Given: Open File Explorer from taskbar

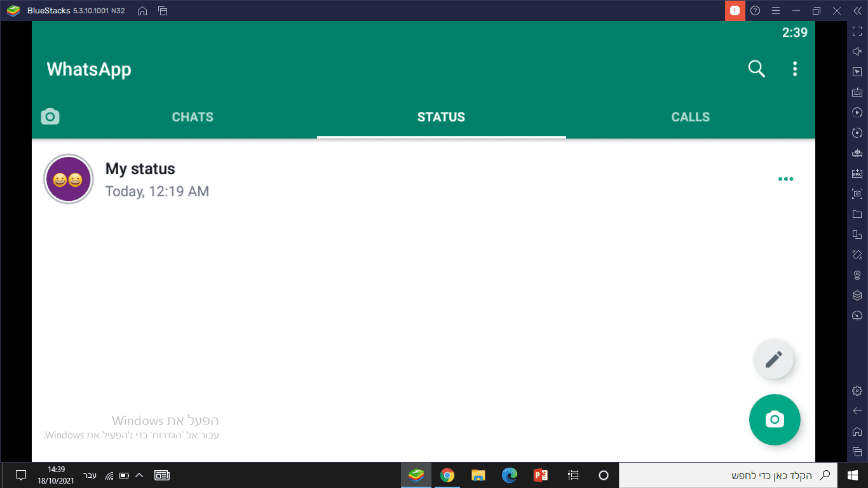Looking at the screenshot, I should click(x=478, y=475).
